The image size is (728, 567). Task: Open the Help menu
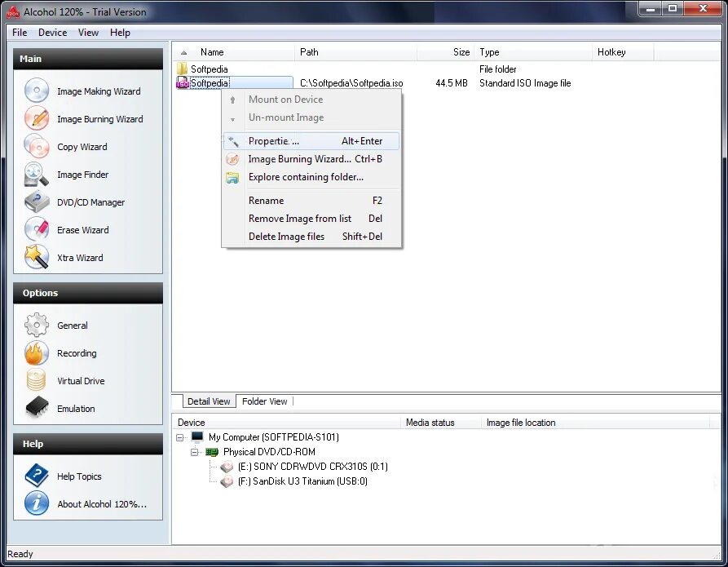point(120,33)
